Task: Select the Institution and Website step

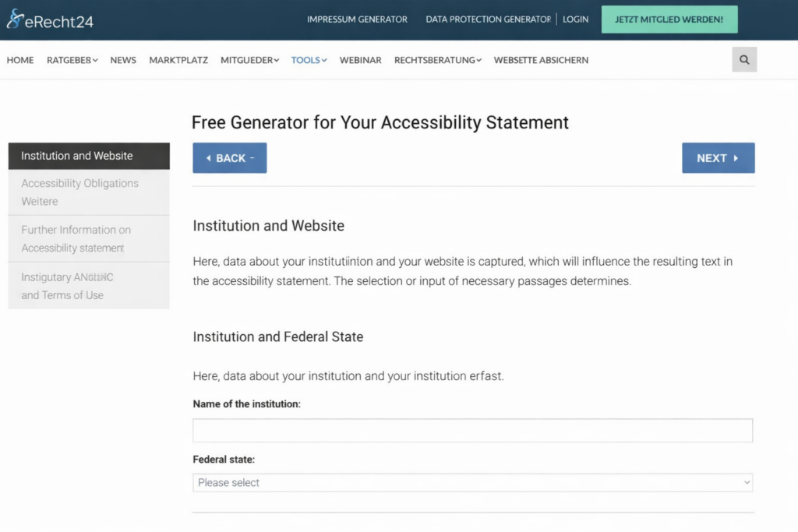Action: pyautogui.click(x=88, y=156)
